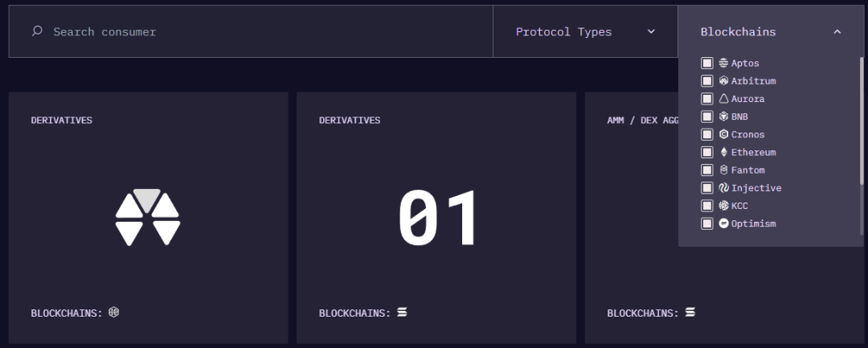868x348 pixels.
Task: Open the 01 Derivatives card
Action: point(436,217)
